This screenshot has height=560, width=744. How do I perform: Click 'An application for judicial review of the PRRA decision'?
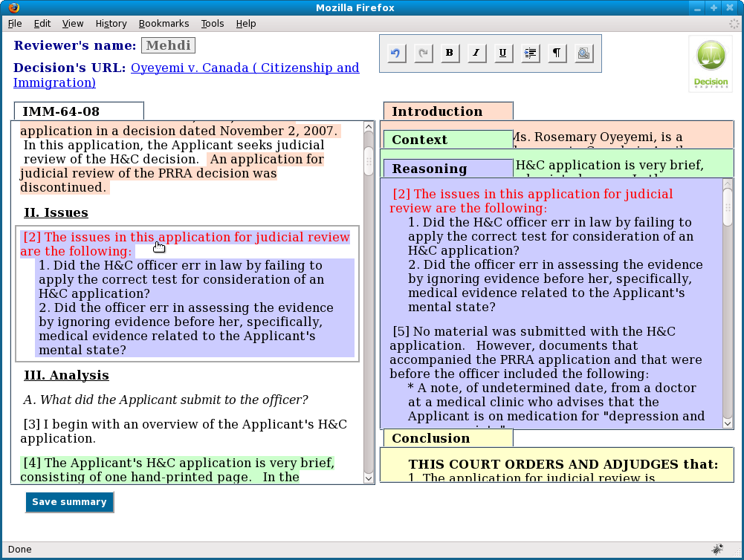point(172,173)
